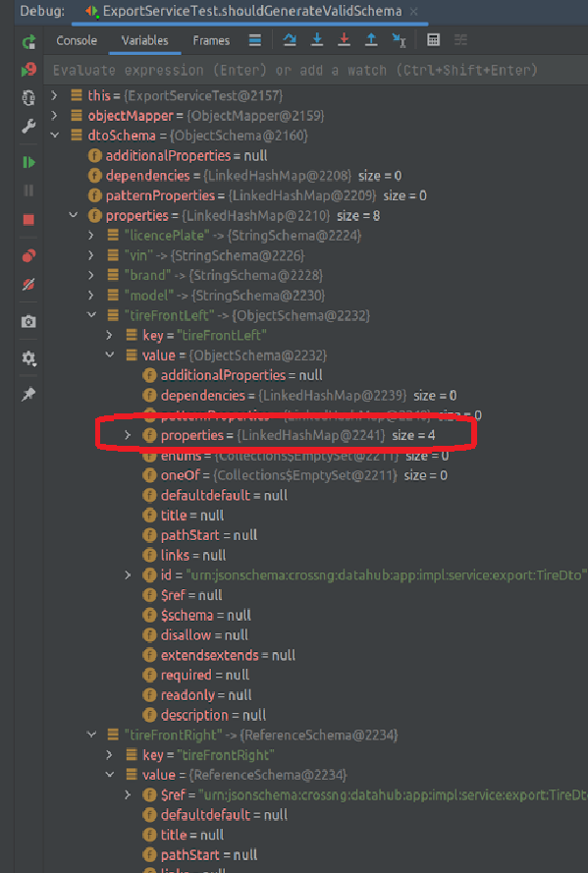Viewport: 588px width, 873px height.
Task: Click the Evaluate expression input field
Action: tap(294, 70)
